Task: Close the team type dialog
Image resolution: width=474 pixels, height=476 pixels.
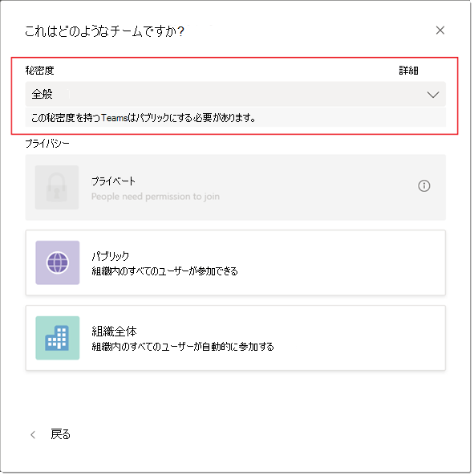Action: pyautogui.click(x=440, y=31)
